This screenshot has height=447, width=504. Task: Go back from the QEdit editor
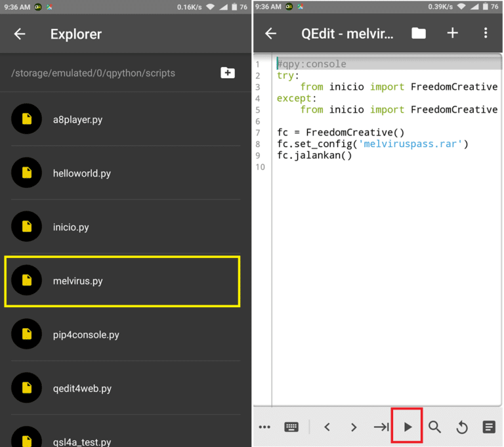270,33
